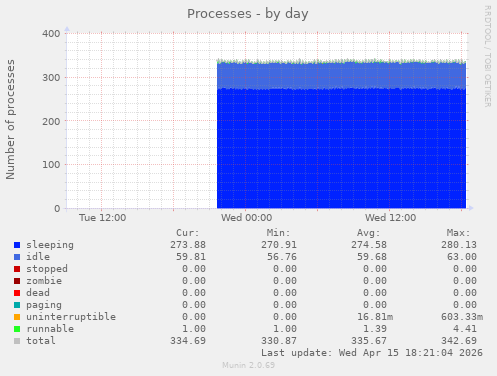
Task: Click the idle maximum value 63.00
Action: tap(462, 257)
